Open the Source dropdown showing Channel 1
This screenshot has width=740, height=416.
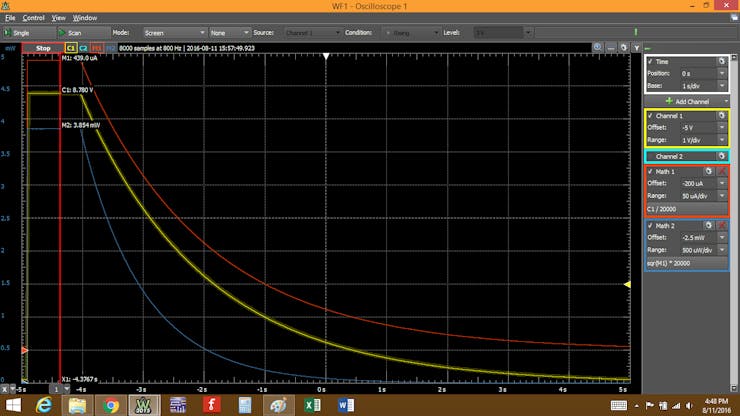tap(312, 33)
